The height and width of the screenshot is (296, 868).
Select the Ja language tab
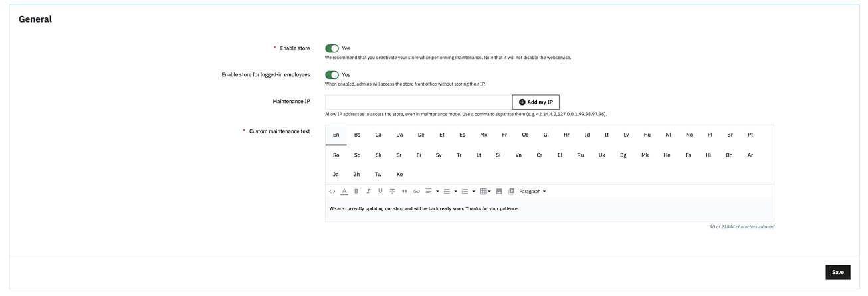pos(336,175)
